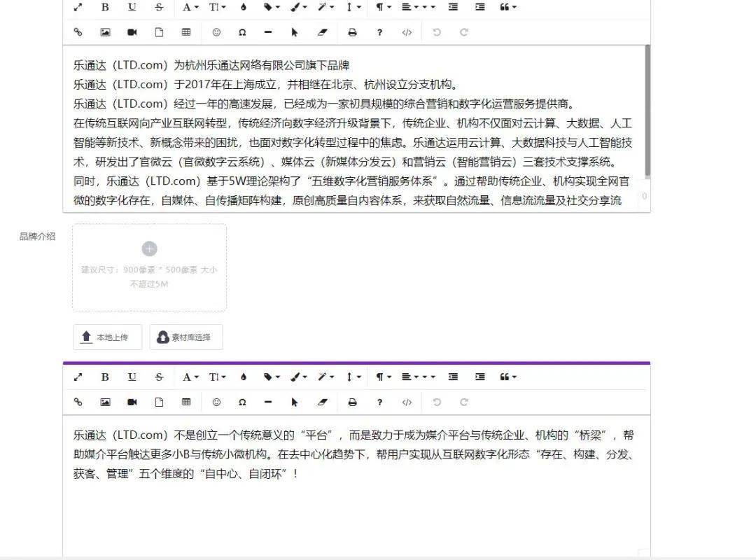
Task: Toggle Strikethrough in the lower editor toolbar
Action: coord(159,377)
